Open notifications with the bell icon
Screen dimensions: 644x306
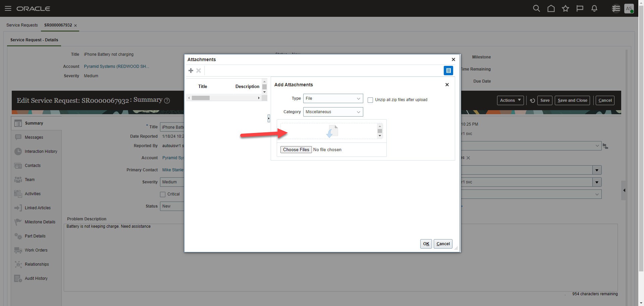(x=594, y=8)
